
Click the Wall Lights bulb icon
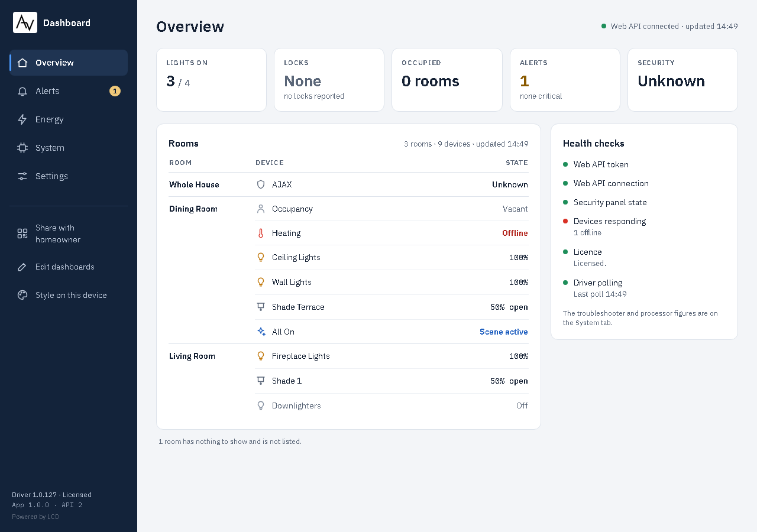coord(261,282)
